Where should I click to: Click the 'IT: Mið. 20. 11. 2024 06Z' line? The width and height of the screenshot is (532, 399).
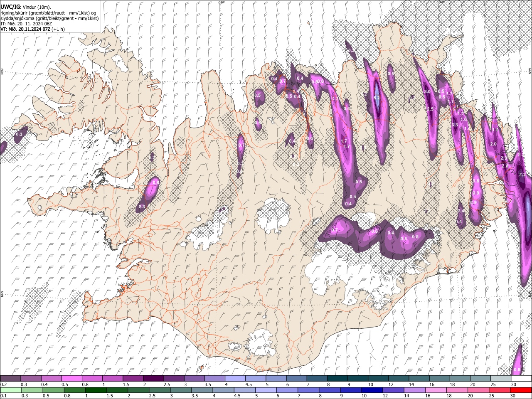tap(26, 24)
